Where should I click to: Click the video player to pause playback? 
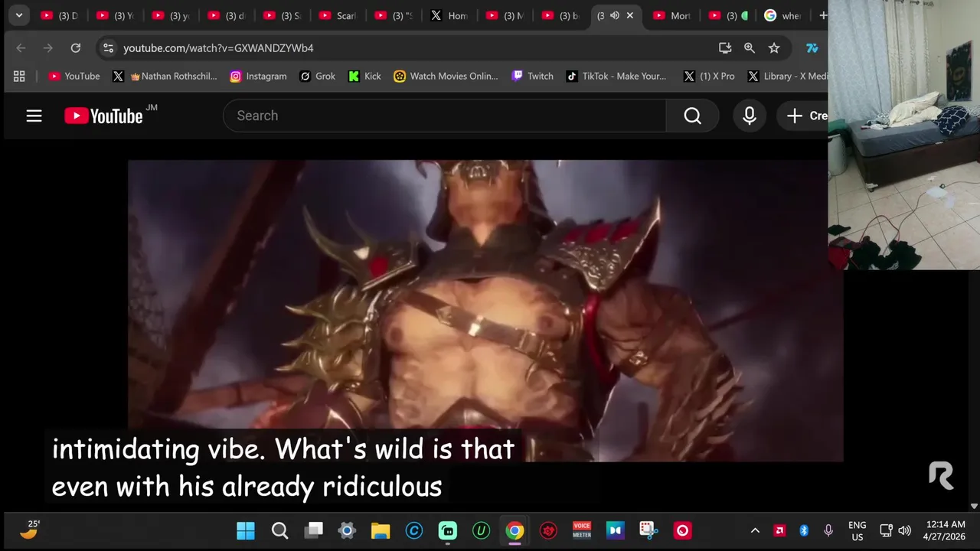click(x=485, y=310)
